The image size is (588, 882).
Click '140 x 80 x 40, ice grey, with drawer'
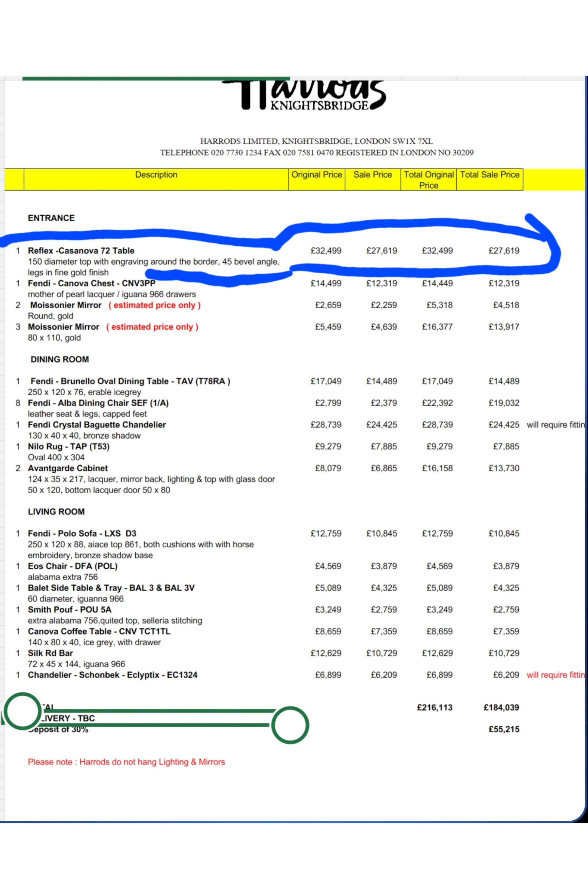(94, 642)
